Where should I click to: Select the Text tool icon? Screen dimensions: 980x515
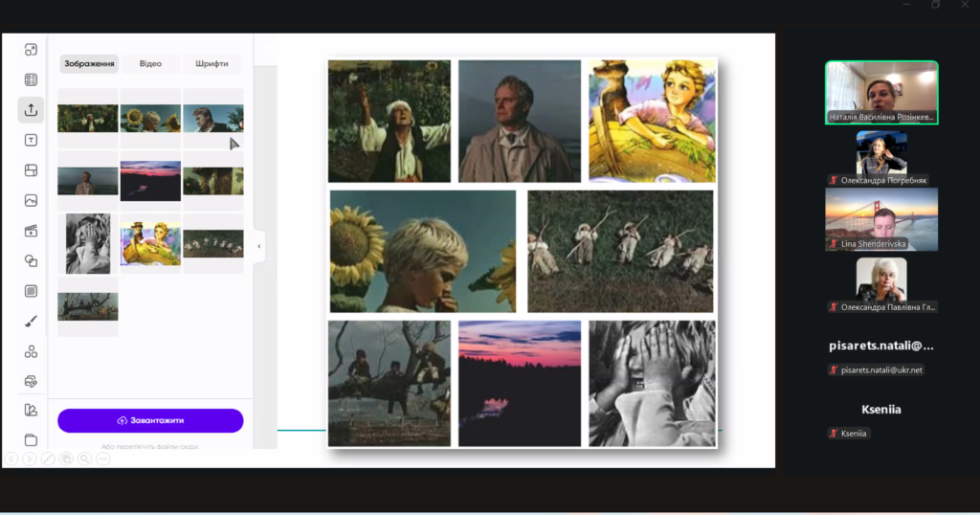(x=31, y=140)
